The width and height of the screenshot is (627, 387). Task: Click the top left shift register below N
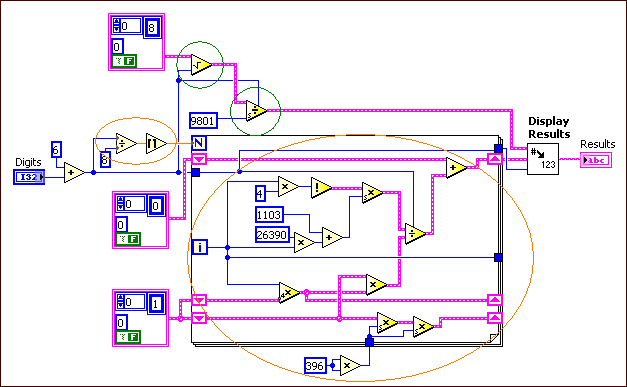point(199,160)
